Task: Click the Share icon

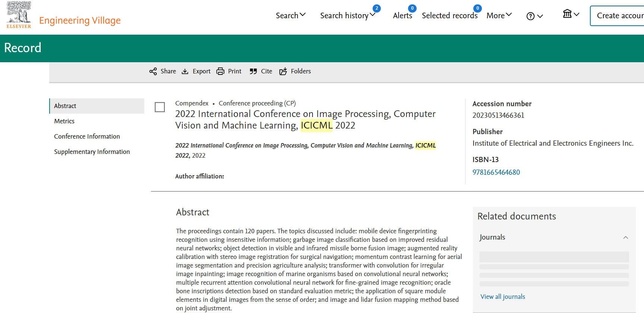Action: (x=153, y=71)
